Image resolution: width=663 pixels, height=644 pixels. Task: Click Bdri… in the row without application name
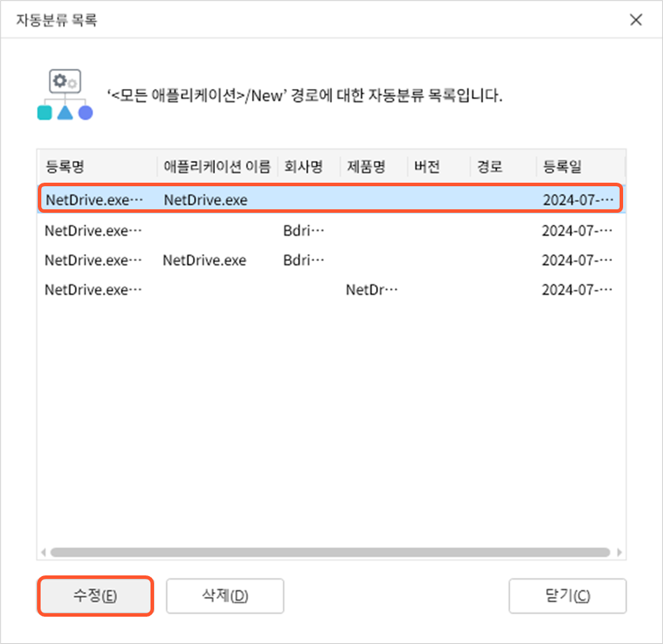point(304,231)
